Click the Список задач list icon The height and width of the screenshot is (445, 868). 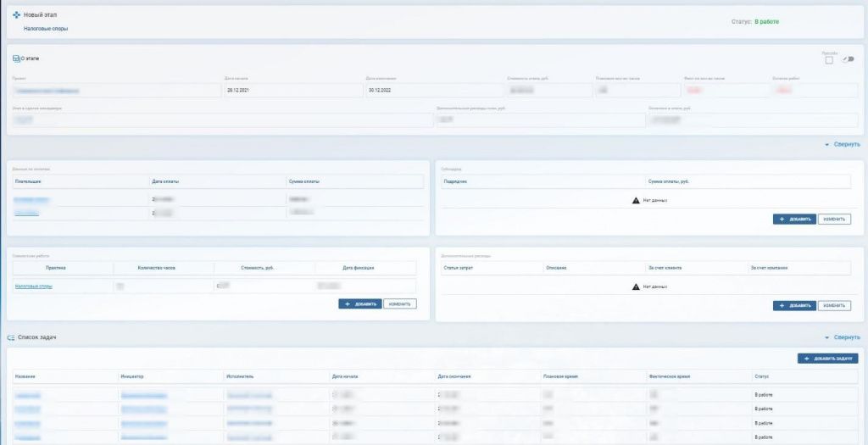[x=11, y=337]
